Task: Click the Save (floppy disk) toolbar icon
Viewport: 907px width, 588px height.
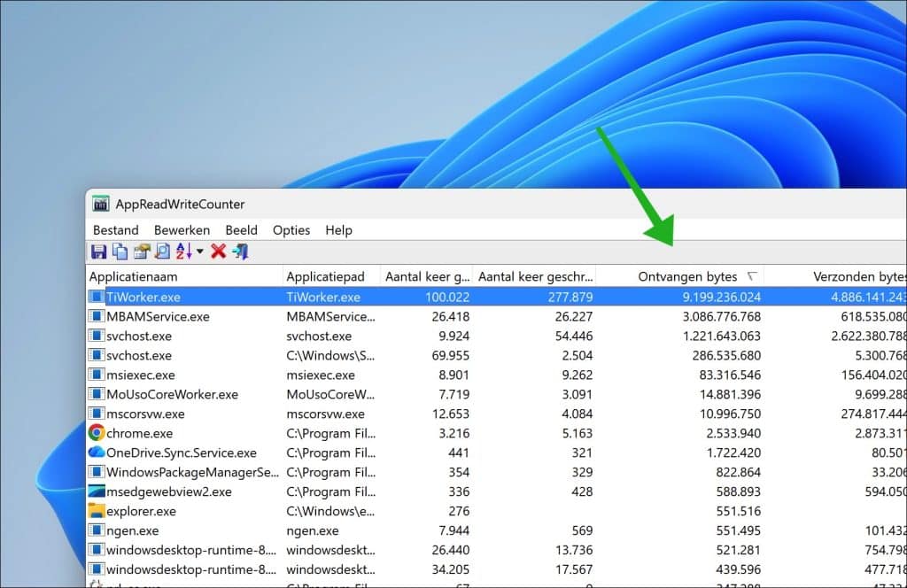Action: pos(98,251)
